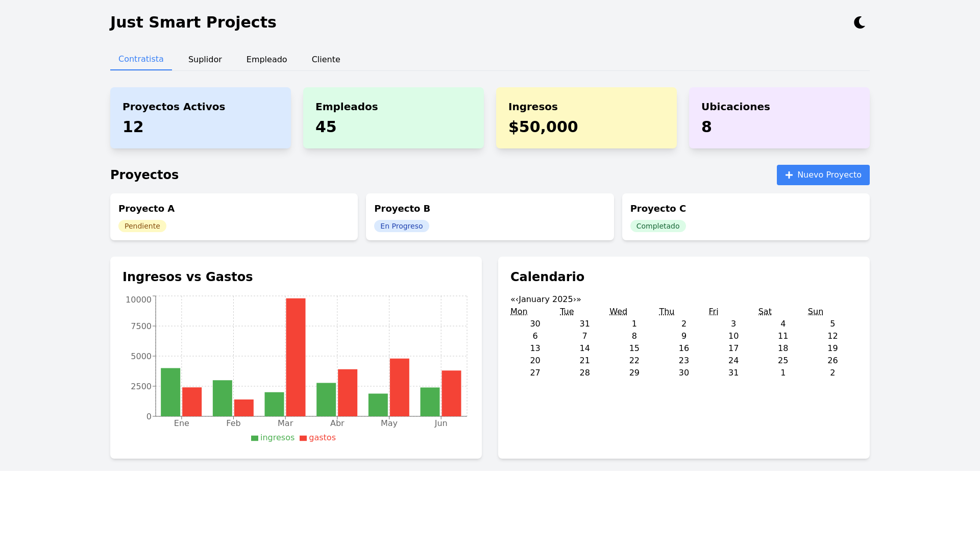Click the plus icon on Nuevo Proyecto
Image resolution: width=980 pixels, height=551 pixels.
(x=789, y=175)
